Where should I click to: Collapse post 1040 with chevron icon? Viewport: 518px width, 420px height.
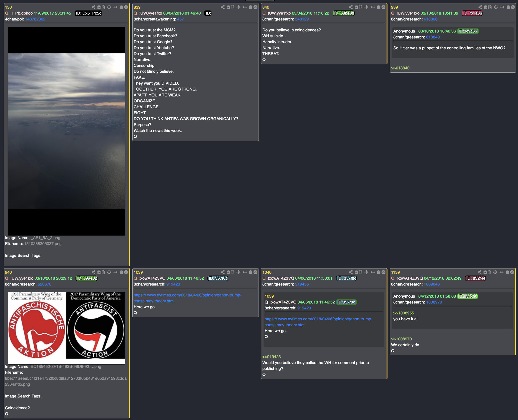click(383, 272)
